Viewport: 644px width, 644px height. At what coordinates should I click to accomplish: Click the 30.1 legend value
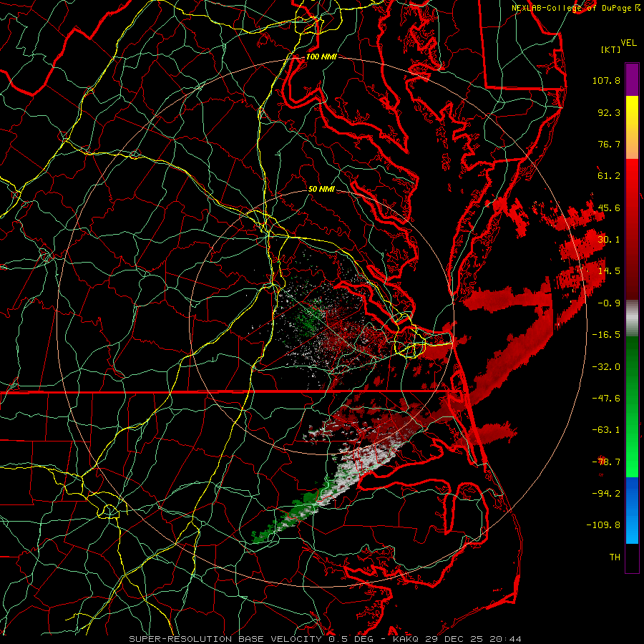[x=609, y=240]
